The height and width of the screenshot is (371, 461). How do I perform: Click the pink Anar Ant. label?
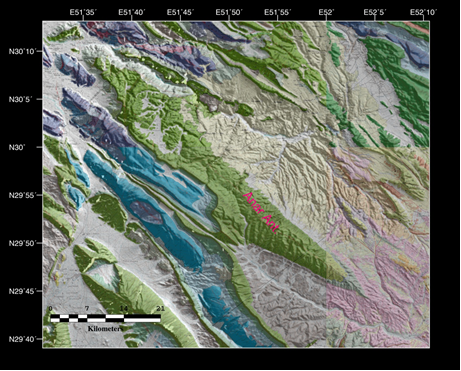pyautogui.click(x=261, y=213)
